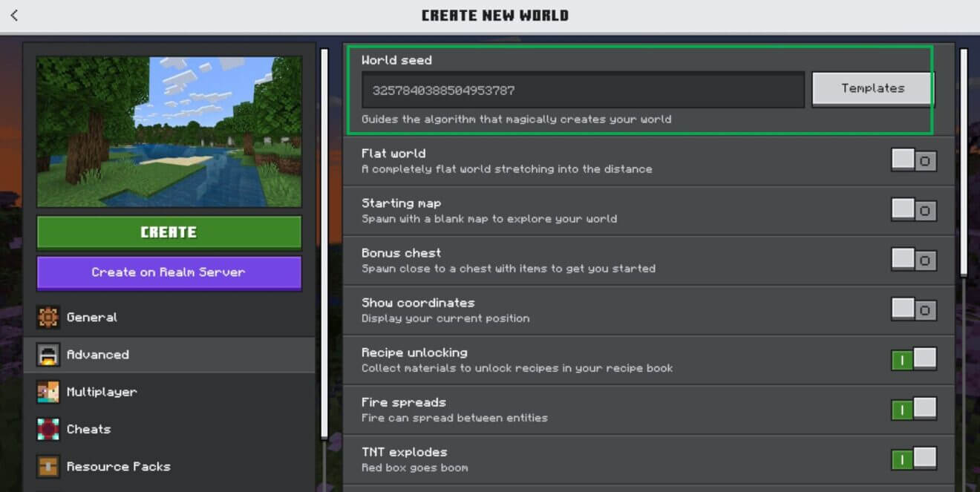
Task: Disable the Recipe unlocking toggle
Action: (914, 359)
